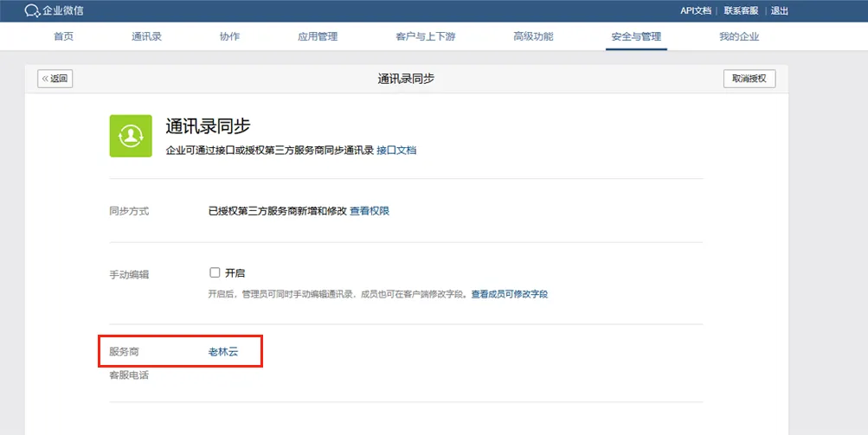The image size is (868, 435).
Task: Click the 老林云 service provider link
Action: pyautogui.click(x=223, y=351)
